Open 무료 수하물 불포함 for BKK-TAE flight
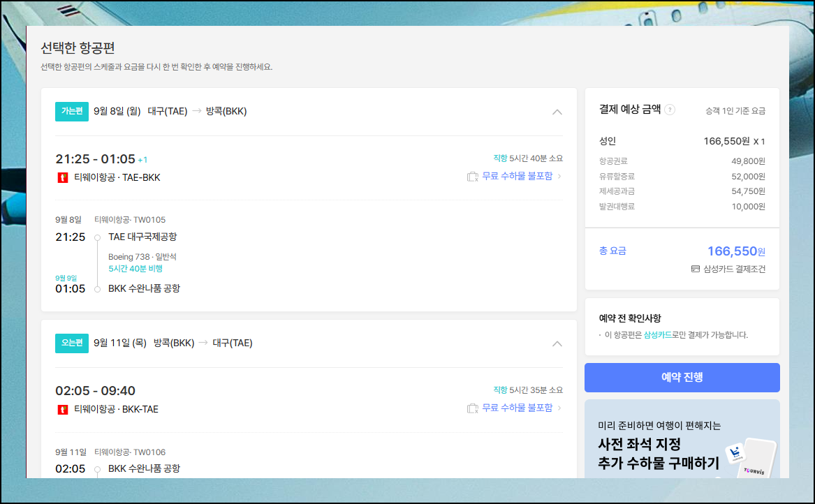The image size is (815, 504). tap(517, 408)
